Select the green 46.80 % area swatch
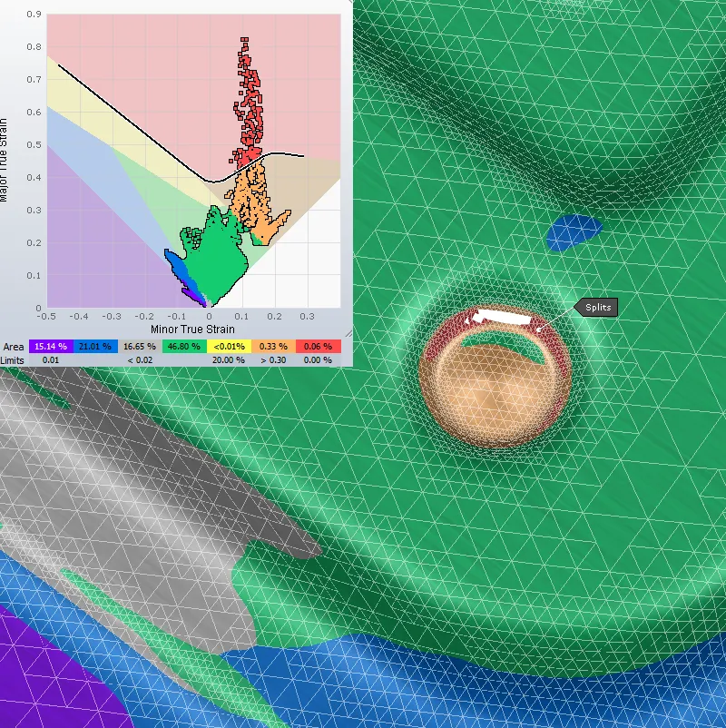 click(184, 347)
